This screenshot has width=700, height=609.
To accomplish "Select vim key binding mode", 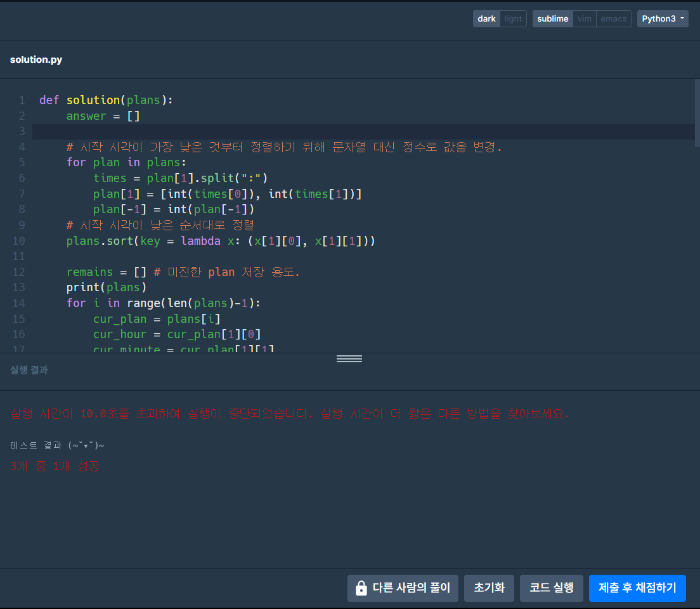I will pos(584,19).
